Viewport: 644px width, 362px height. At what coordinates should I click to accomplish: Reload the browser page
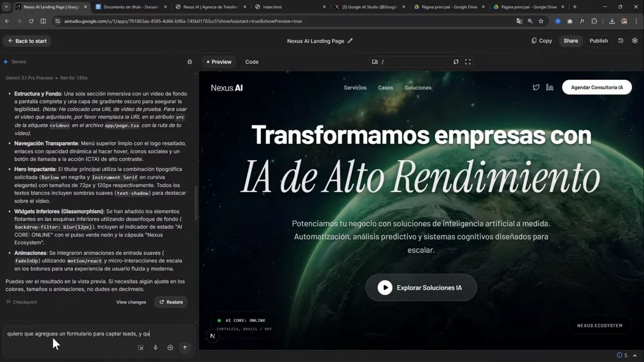pyautogui.click(x=31, y=21)
